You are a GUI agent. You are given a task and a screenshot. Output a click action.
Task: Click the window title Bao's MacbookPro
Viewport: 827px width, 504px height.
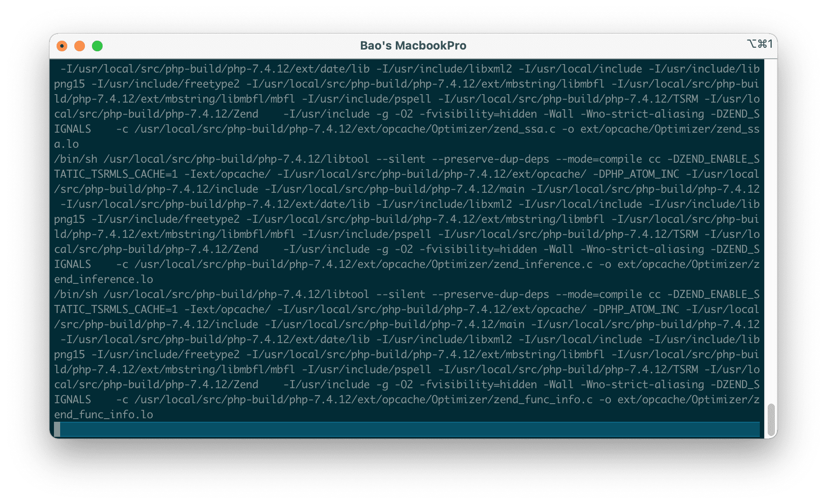[413, 46]
